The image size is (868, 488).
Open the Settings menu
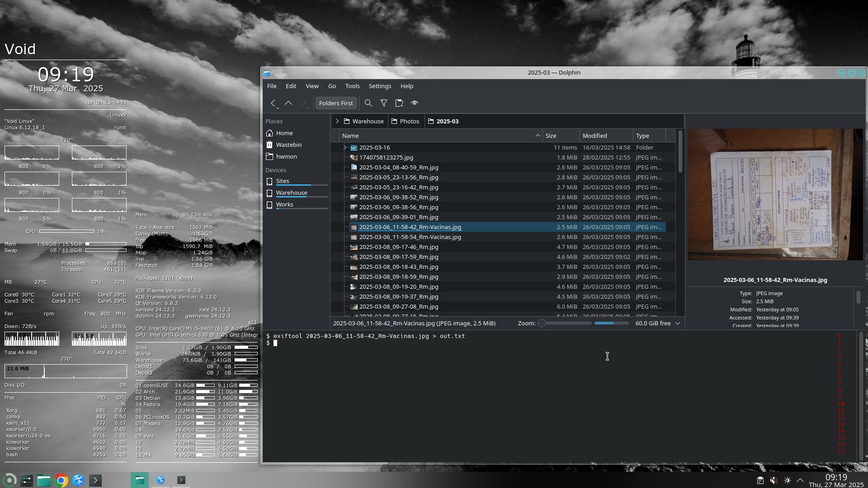[380, 86]
